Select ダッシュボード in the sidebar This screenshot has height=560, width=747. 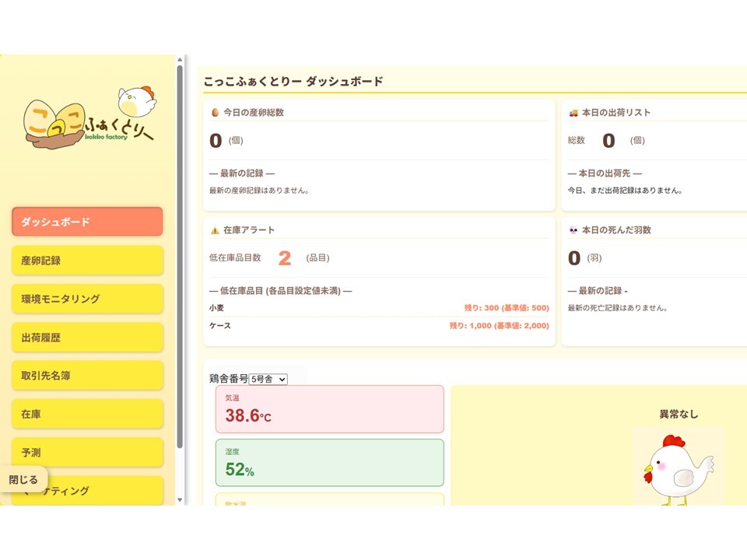pos(87,222)
